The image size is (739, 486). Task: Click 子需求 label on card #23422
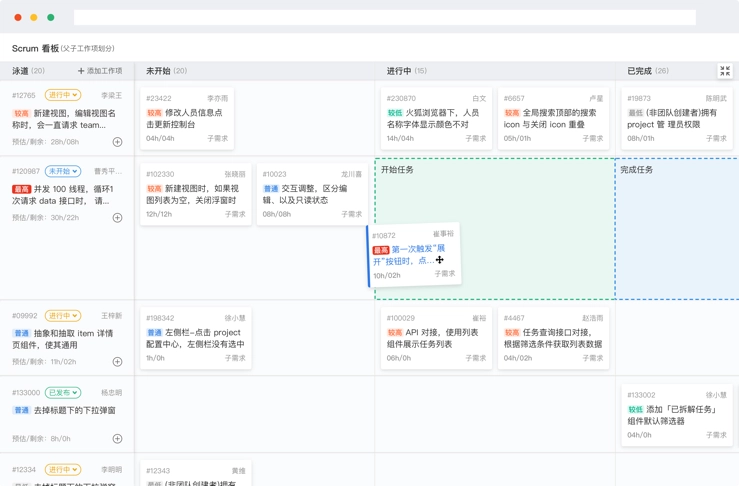(218, 138)
